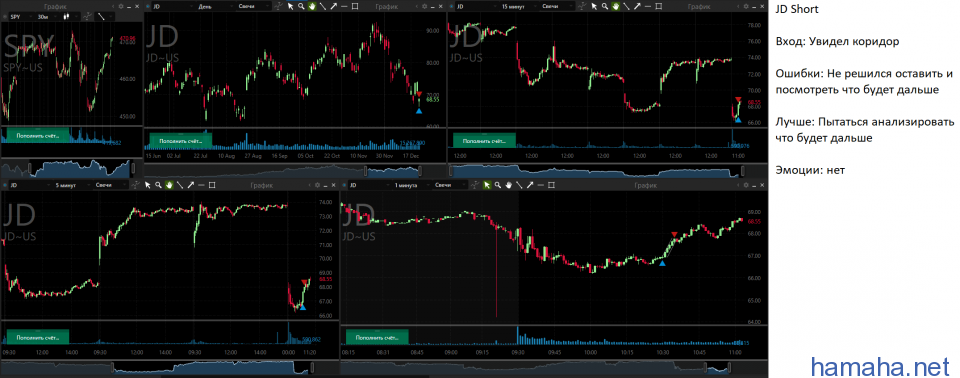
Task: Pick the horizontal line tool in the 1-minute chart
Action: [x=541, y=184]
